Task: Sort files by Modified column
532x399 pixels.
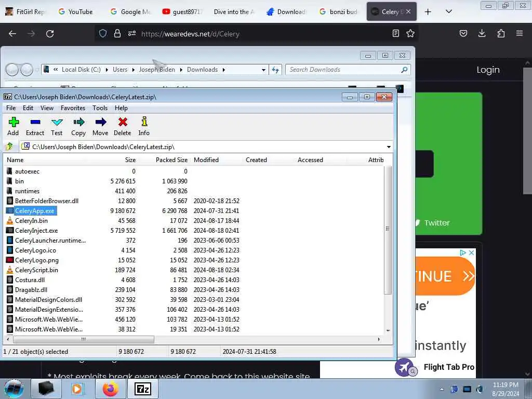Action: coord(206,160)
